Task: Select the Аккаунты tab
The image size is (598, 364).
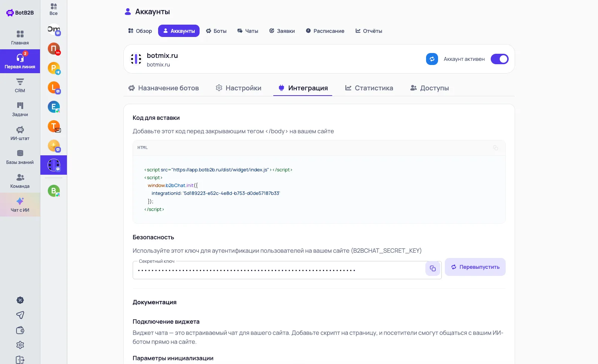Action: coord(179,31)
